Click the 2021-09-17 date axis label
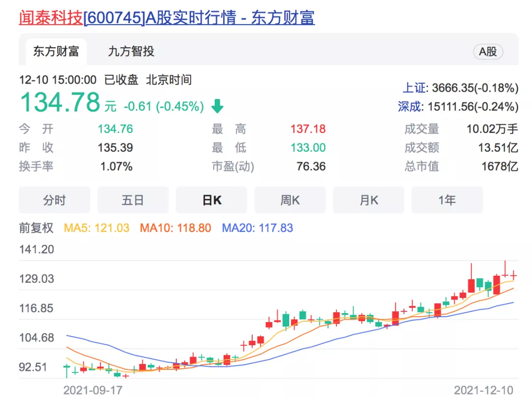 pos(93,390)
